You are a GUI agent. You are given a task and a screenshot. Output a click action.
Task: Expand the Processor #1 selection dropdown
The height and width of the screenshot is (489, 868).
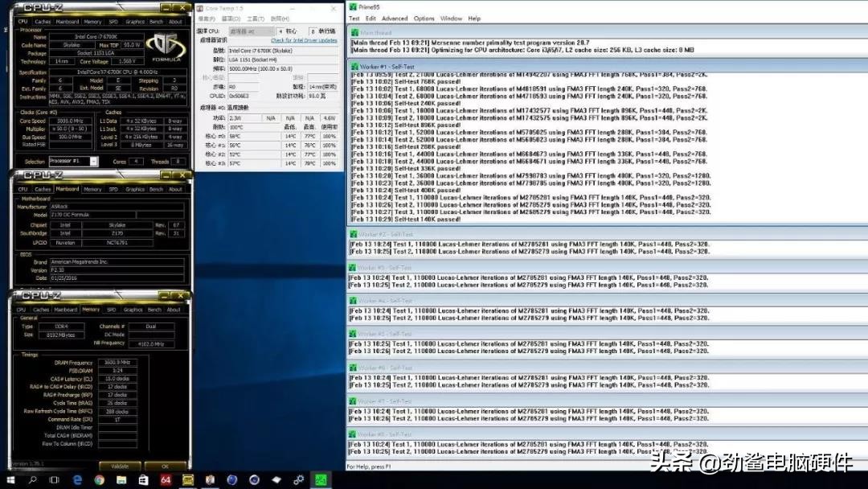(93, 161)
